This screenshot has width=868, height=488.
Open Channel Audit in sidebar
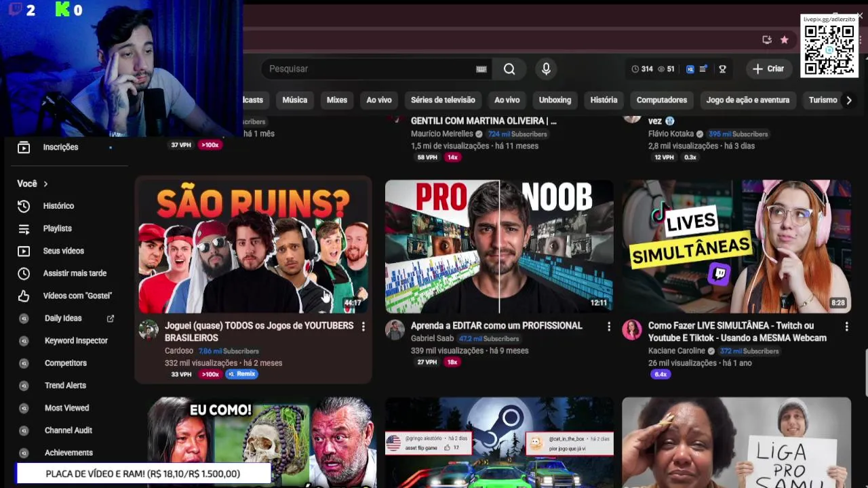[68, 430]
